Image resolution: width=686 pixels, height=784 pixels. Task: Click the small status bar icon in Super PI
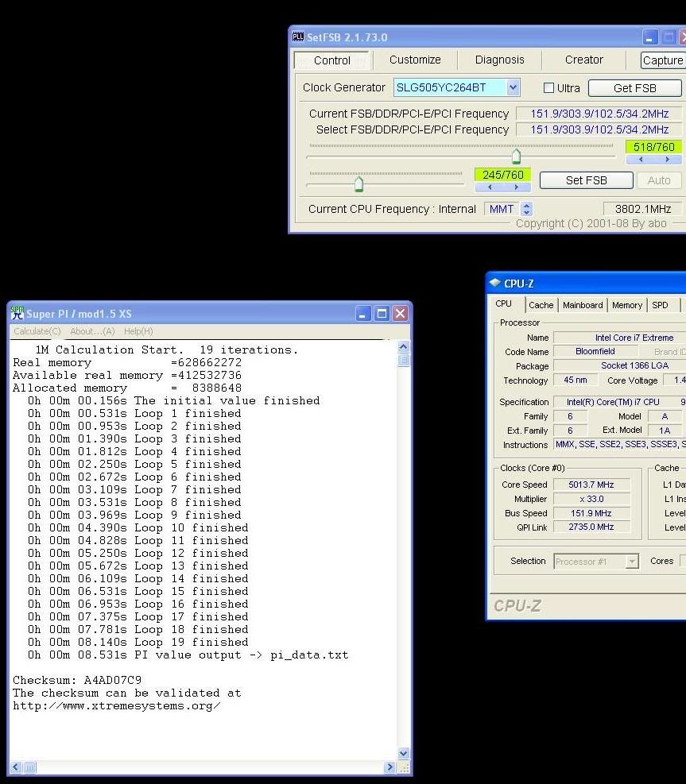[x=29, y=767]
